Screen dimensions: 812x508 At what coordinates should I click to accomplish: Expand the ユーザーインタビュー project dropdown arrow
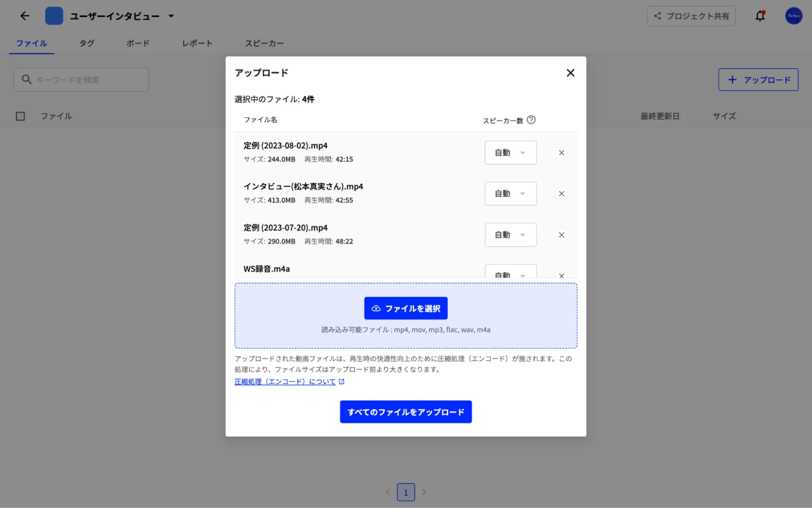[x=171, y=16]
